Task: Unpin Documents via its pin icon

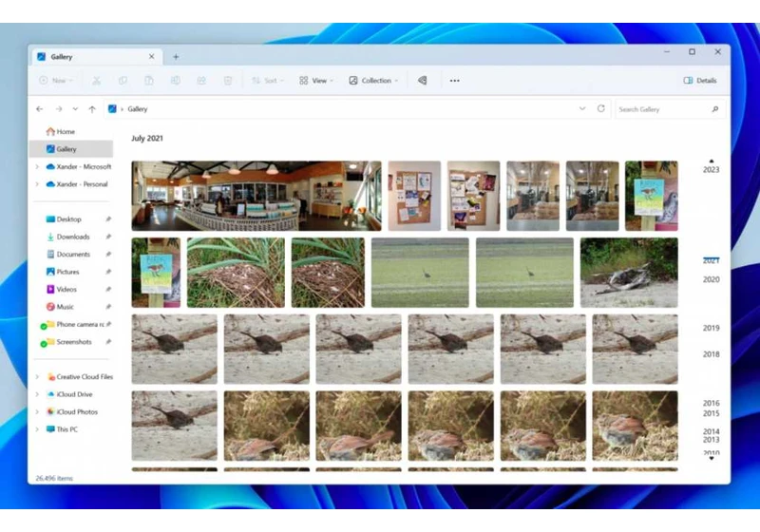Action: (108, 254)
